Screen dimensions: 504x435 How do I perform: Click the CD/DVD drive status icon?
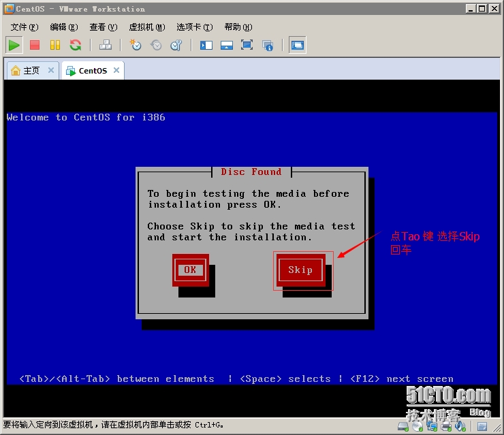coord(418,427)
